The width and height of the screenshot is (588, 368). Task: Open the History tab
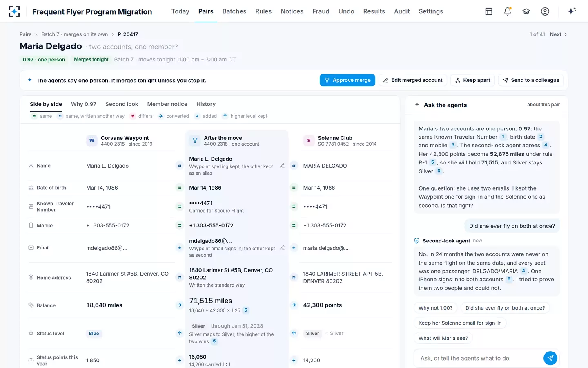[x=206, y=104]
